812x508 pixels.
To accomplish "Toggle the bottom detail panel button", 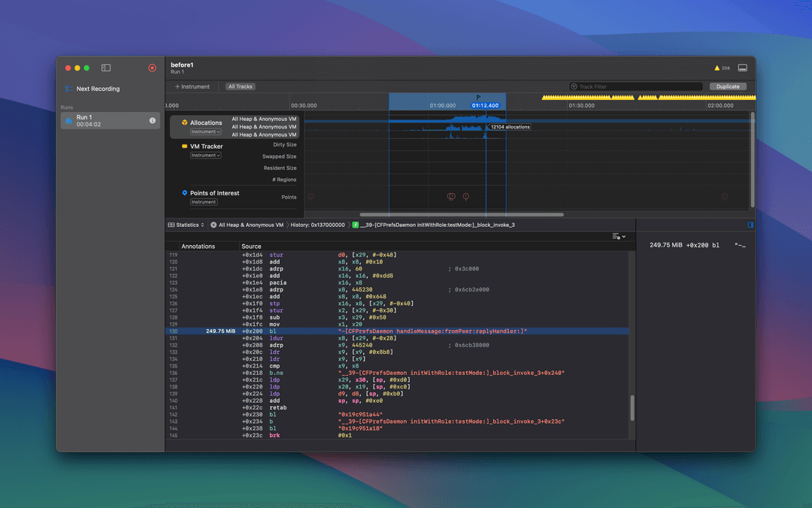I will click(743, 68).
